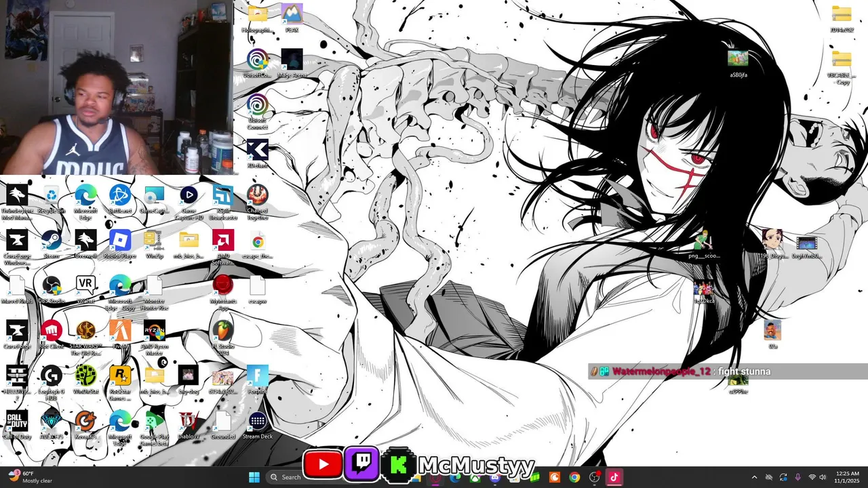
Task: Open Mage Arena desktop shortcut
Action: click(x=292, y=64)
